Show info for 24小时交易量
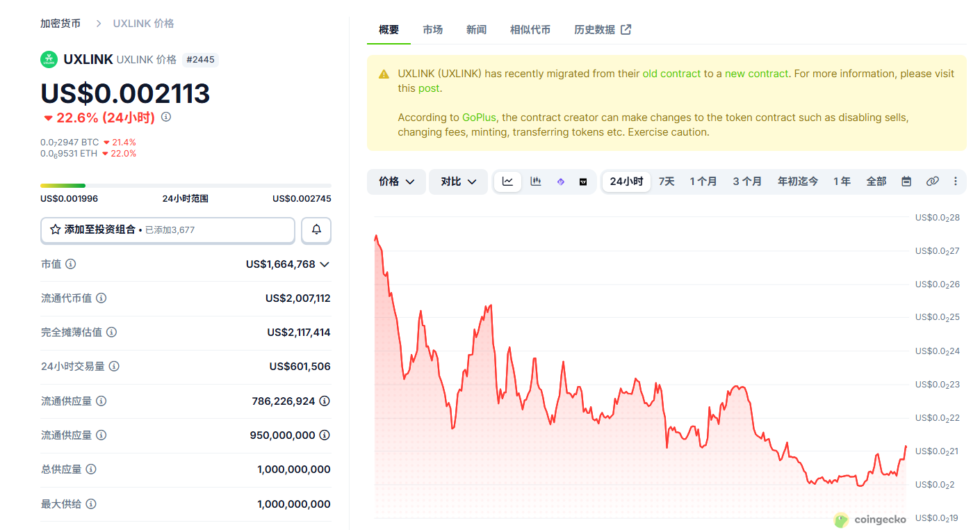Viewport: 980px width, 530px height. (x=114, y=367)
